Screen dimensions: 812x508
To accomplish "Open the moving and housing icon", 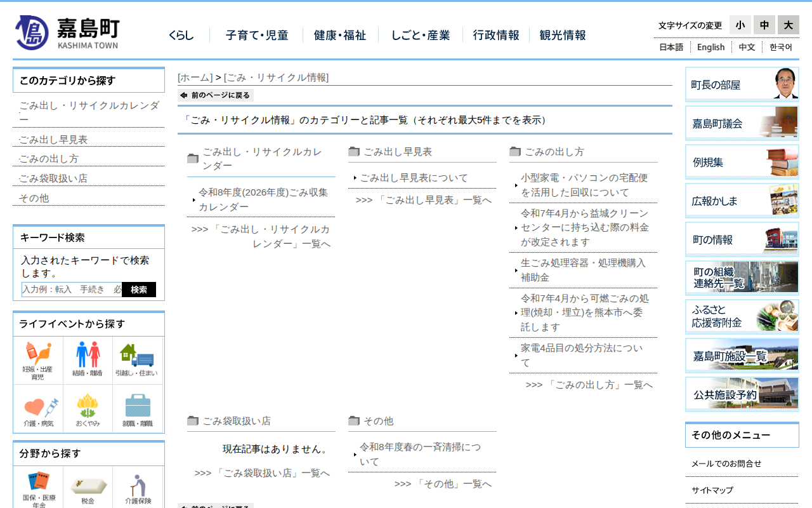I will 136,360.
